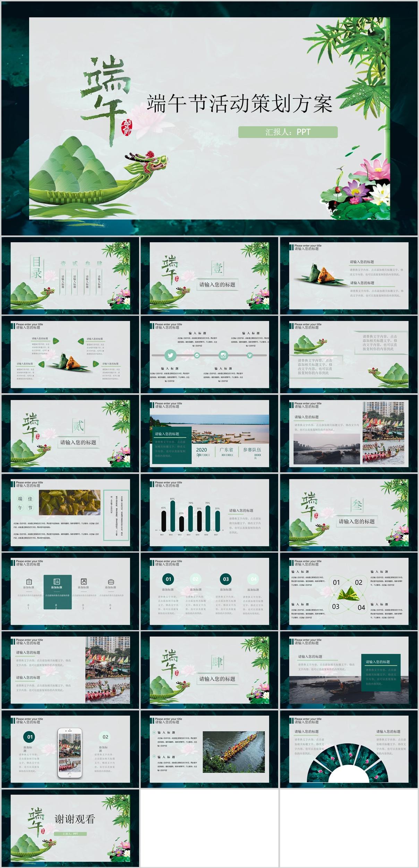419x868 pixels.
Task: Open the section 贰 title slide thumbnail
Action: pyautogui.click(x=70, y=433)
